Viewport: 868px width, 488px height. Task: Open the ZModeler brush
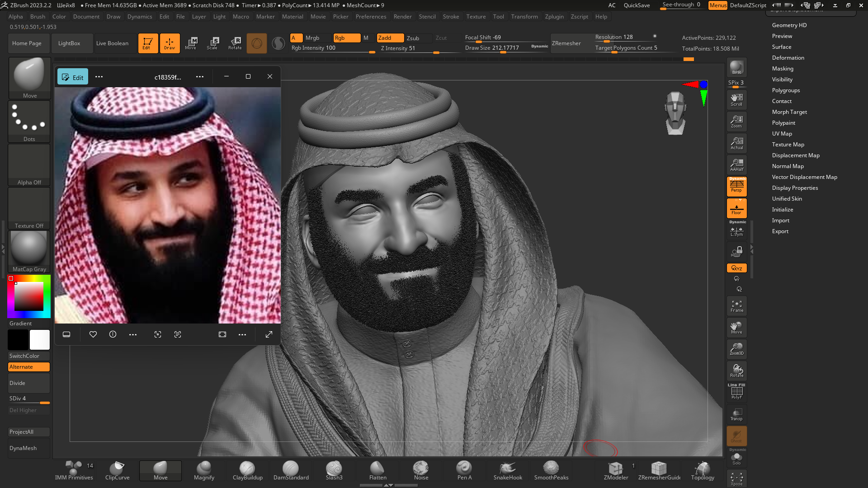(616, 470)
